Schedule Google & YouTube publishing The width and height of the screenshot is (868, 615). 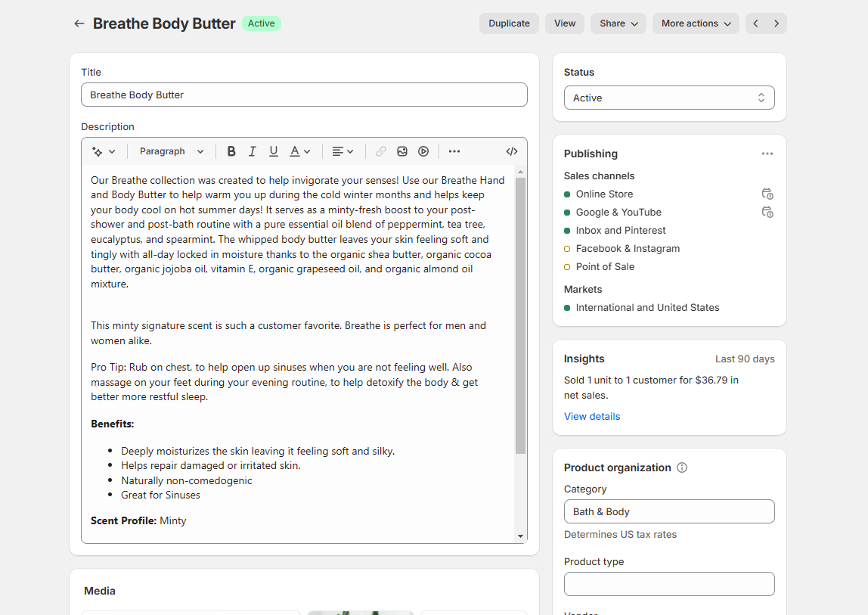[x=767, y=213]
